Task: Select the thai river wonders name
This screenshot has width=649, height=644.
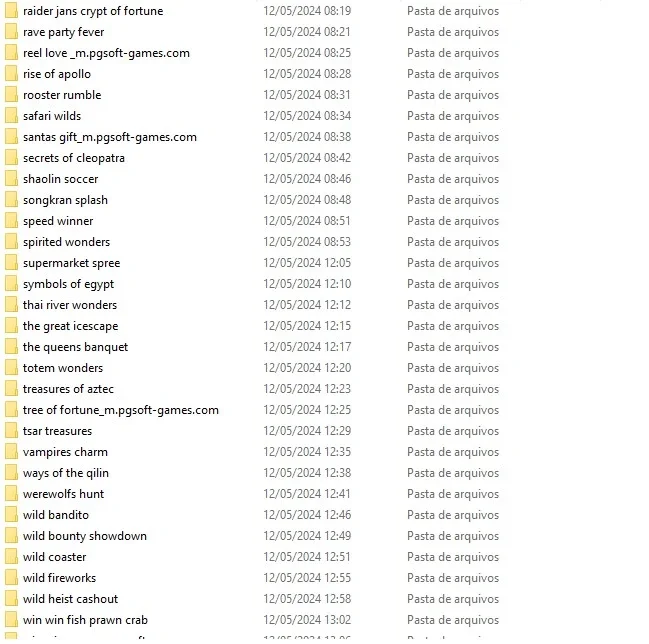Action: tap(70, 305)
